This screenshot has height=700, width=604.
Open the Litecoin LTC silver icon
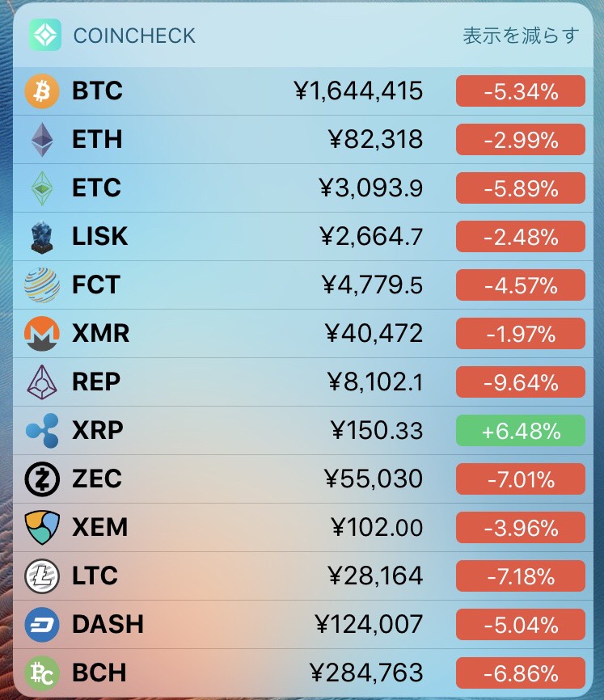pos(42,576)
